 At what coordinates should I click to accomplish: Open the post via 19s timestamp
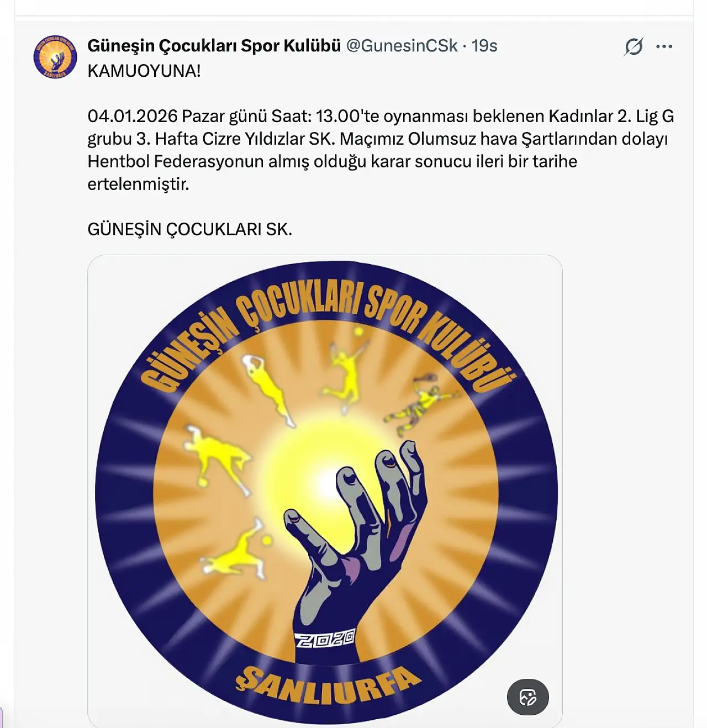[x=484, y=46]
